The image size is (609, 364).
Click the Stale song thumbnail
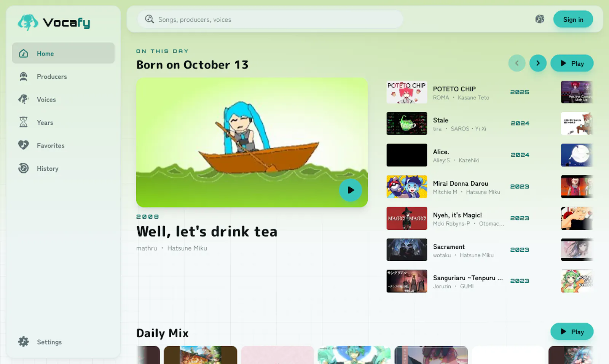tap(407, 123)
